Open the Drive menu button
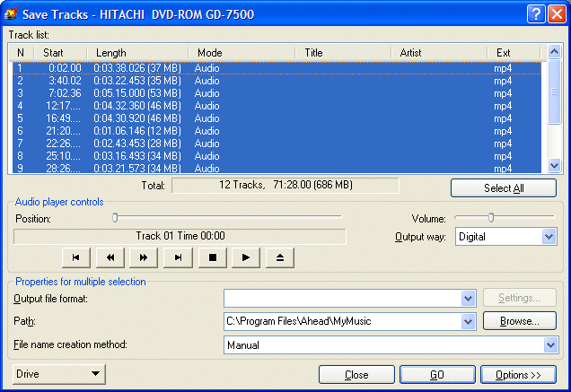This screenshot has width=571, height=392. [x=59, y=374]
